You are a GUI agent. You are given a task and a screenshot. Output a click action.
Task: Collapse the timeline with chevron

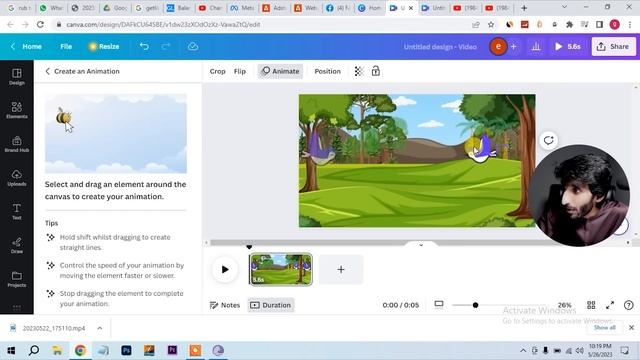pos(421,245)
